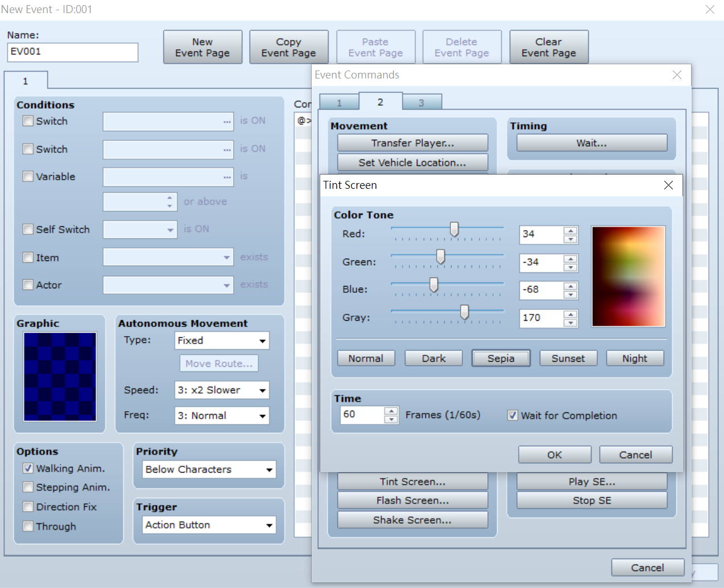The image size is (724, 588).
Task: Focus the event Name input field
Action: 73,52
